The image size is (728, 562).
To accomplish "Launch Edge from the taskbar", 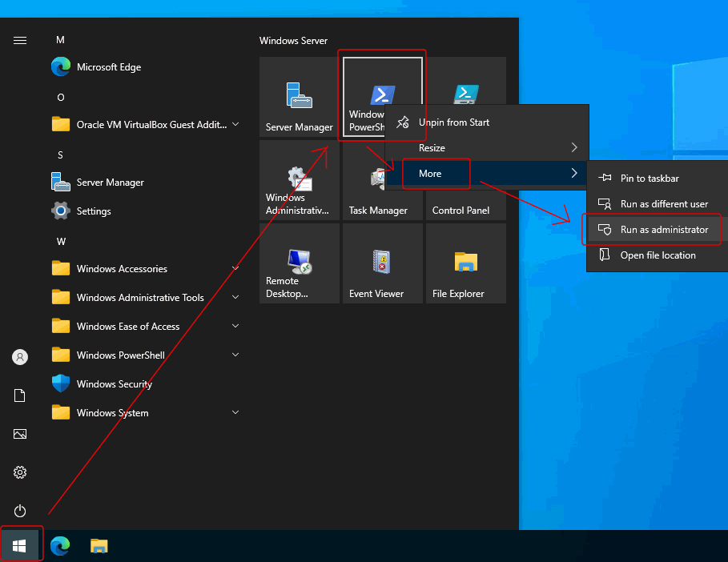I will point(60,546).
